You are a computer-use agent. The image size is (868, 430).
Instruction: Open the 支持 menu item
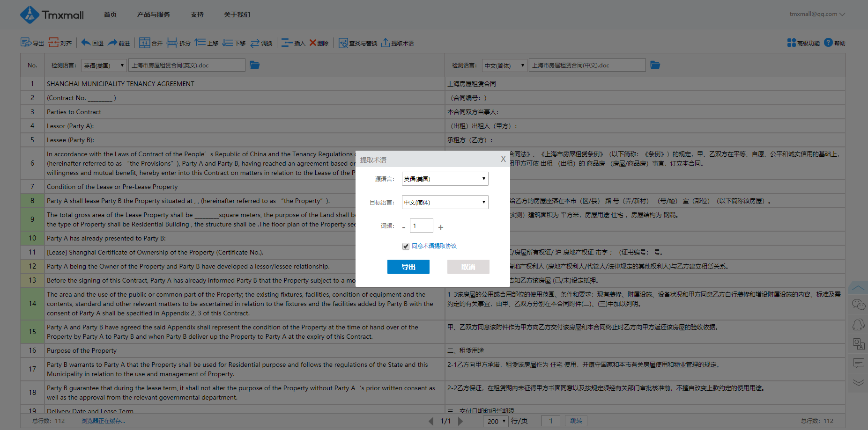(x=197, y=15)
